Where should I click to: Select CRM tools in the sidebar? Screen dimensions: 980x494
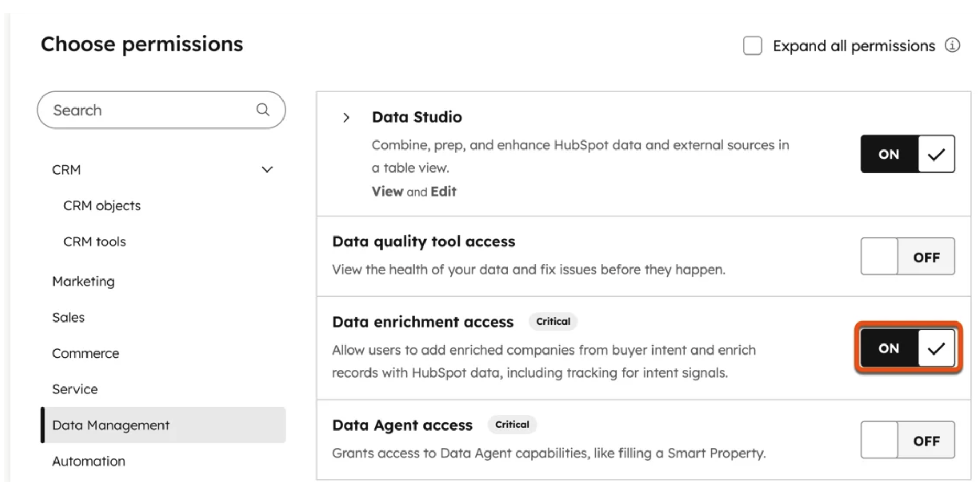[95, 242]
